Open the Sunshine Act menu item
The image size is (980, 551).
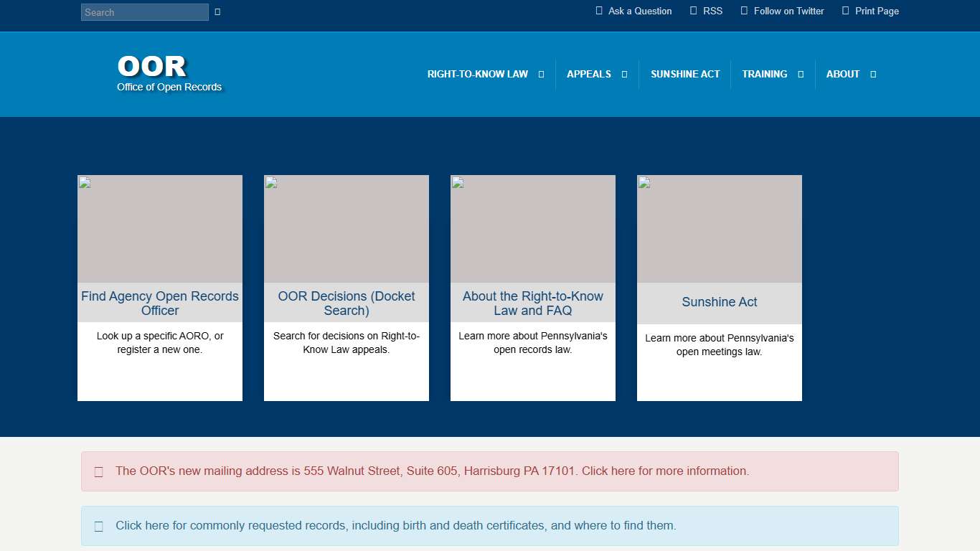pos(684,74)
